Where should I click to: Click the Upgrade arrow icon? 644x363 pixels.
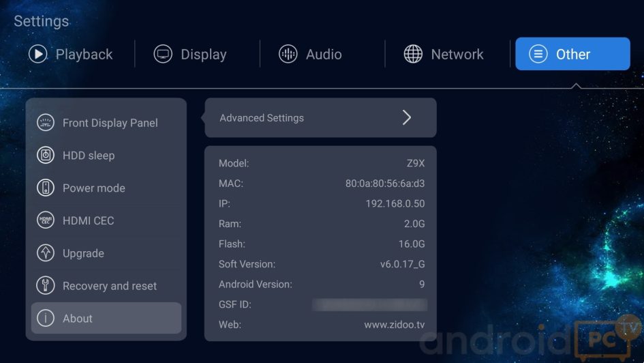click(x=46, y=253)
